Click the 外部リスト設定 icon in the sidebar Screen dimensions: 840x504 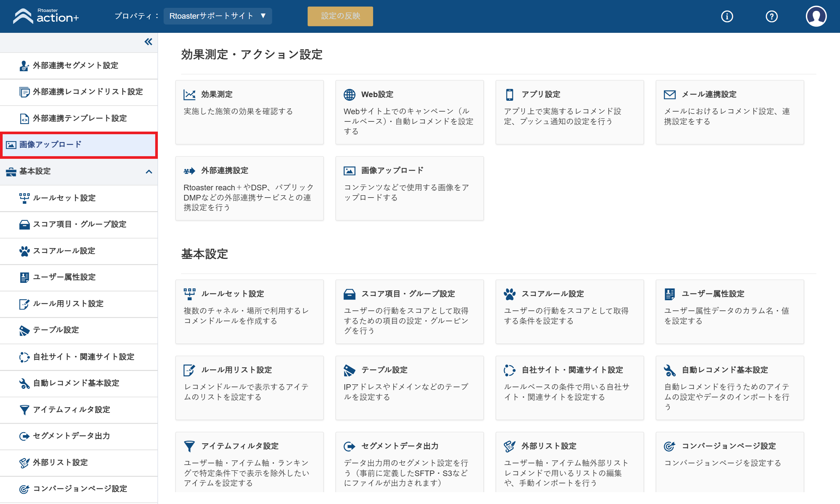coord(25,463)
